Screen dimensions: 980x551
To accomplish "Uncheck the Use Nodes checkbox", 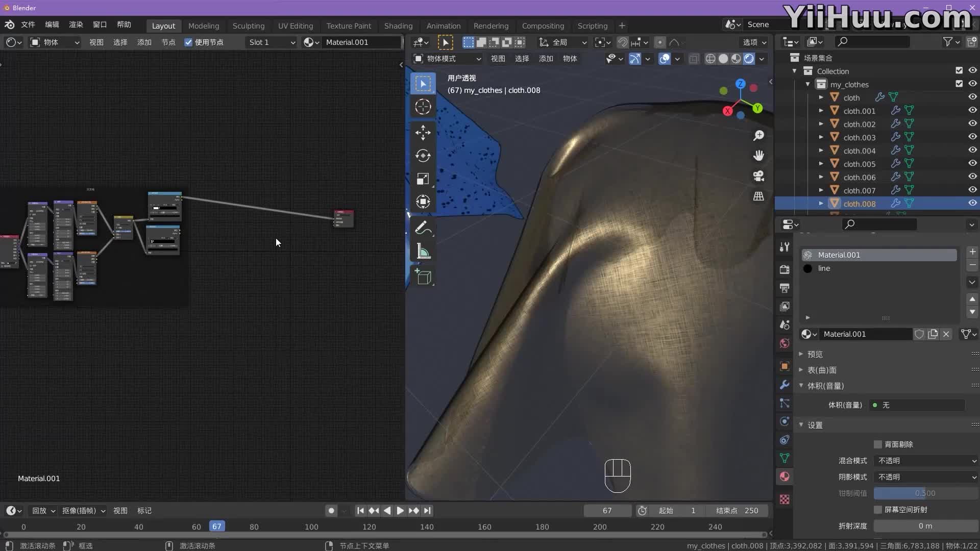I will (188, 42).
